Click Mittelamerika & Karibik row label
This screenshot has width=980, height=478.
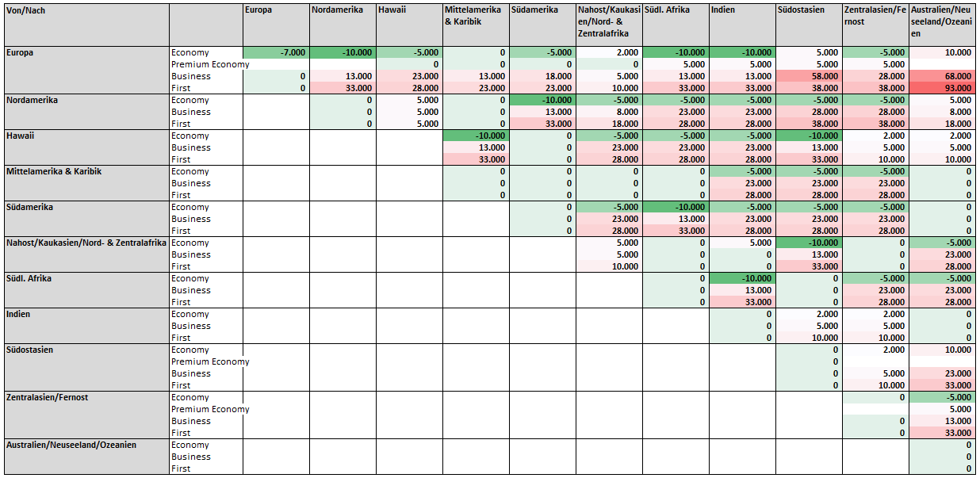[x=86, y=183]
